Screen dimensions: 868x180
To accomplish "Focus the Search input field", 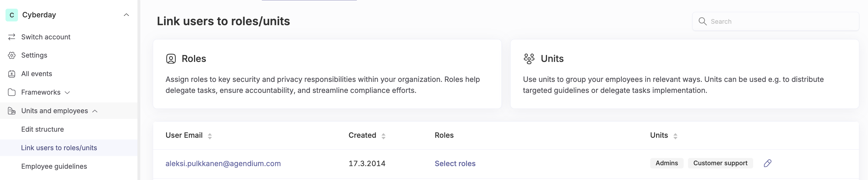I will pyautogui.click(x=775, y=21).
